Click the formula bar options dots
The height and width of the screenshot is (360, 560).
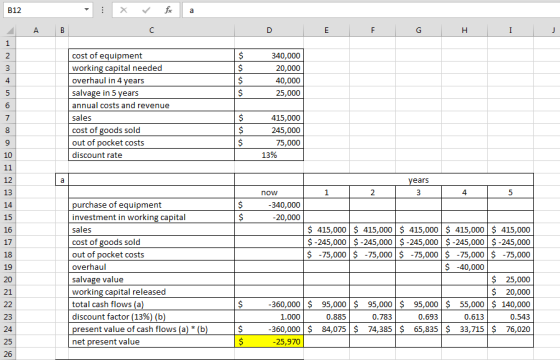coord(102,10)
